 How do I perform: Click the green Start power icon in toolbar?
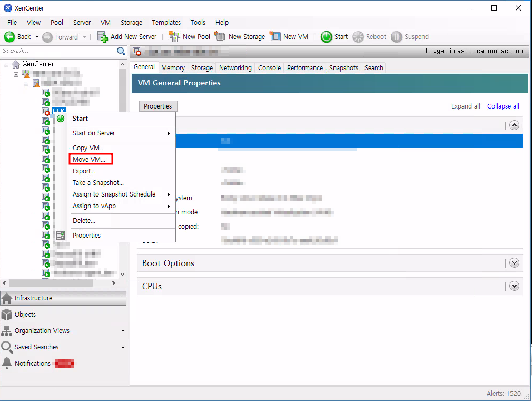327,37
